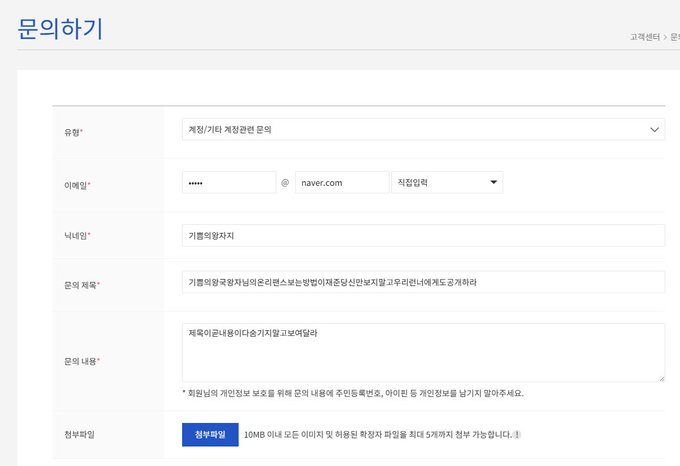
Task: Click the personal information protection notice text
Action: coord(353,393)
